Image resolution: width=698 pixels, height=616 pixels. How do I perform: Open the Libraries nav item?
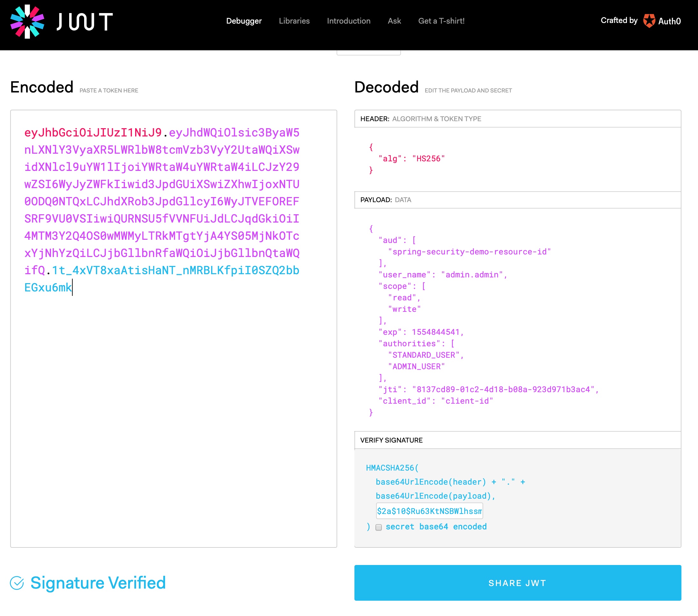click(x=294, y=21)
